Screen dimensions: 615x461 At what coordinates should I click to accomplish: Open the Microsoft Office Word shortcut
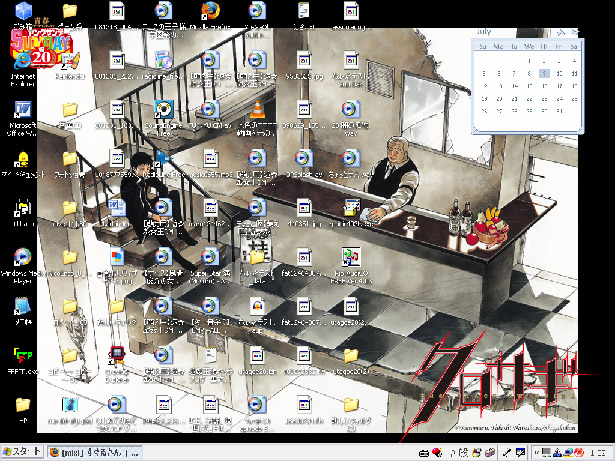(x=23, y=110)
